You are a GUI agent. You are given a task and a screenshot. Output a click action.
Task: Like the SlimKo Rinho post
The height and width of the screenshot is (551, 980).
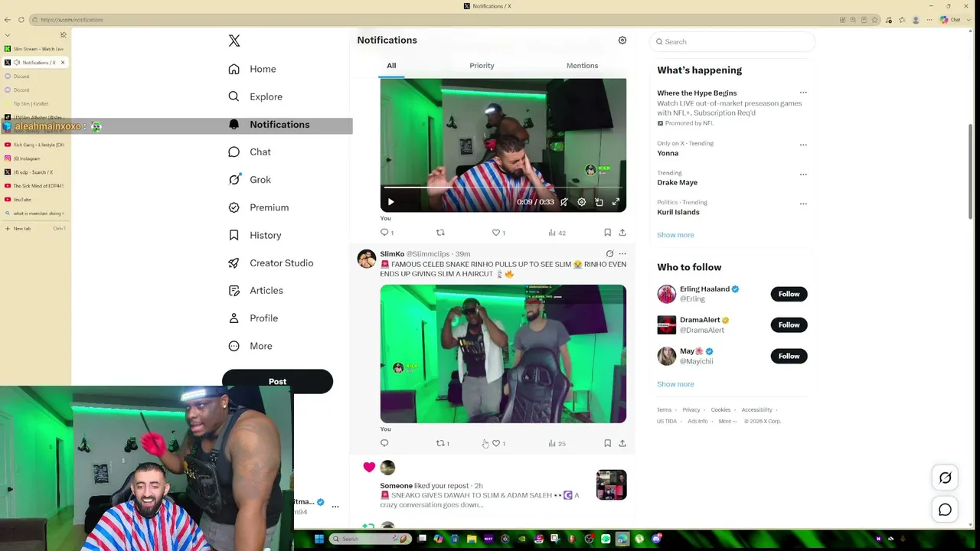(498, 443)
